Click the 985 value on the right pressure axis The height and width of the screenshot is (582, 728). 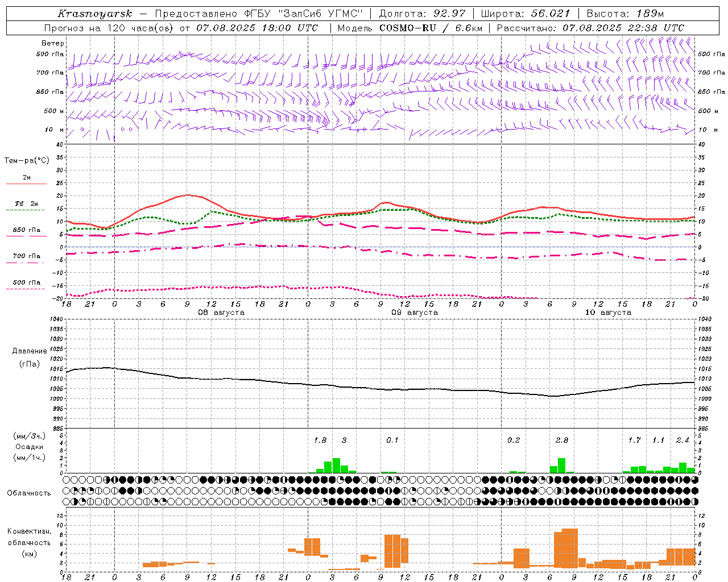[x=705, y=429]
